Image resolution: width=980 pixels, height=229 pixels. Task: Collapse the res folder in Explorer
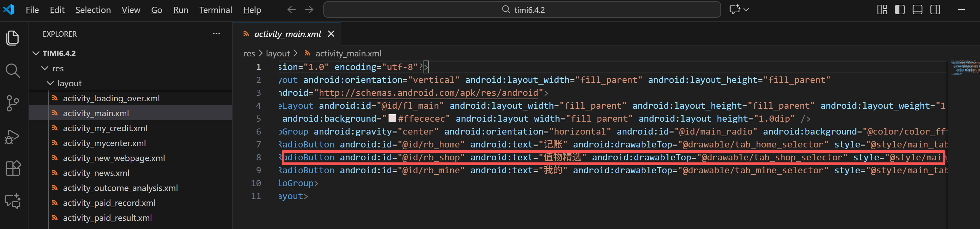point(45,68)
